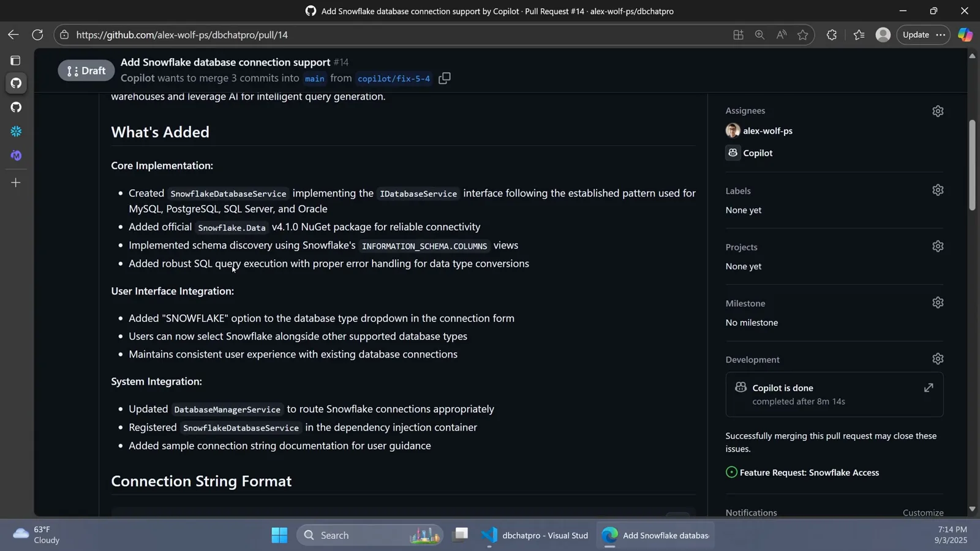The image size is (980, 551).
Task: Click the No milestone text
Action: [x=752, y=323]
